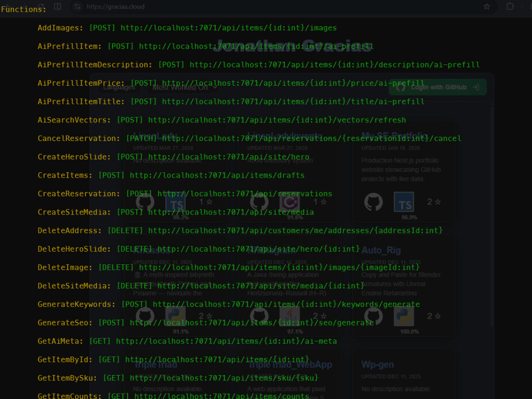532x399 pixels.
Task: Click the star count on My-SE-Portfolio card
Action: tap(434, 202)
